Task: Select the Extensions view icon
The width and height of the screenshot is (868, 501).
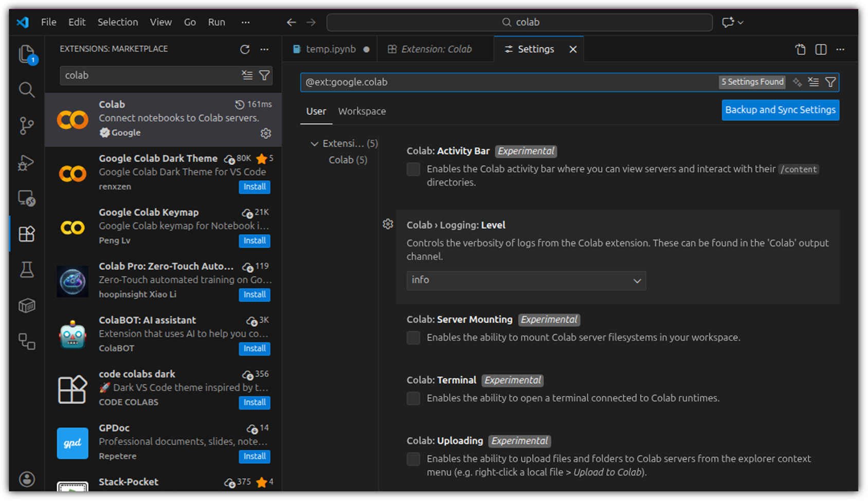Action: [27, 234]
